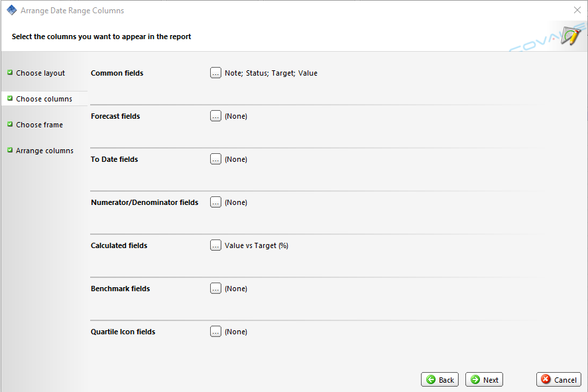Click the Back button
The height and width of the screenshot is (392, 588).
(440, 379)
